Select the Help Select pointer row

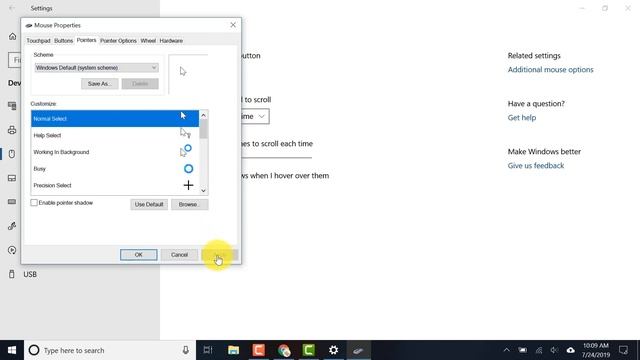tap(115, 135)
